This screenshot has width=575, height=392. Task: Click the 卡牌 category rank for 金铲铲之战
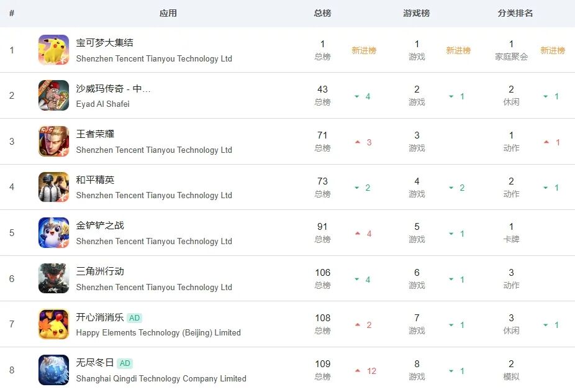click(511, 233)
